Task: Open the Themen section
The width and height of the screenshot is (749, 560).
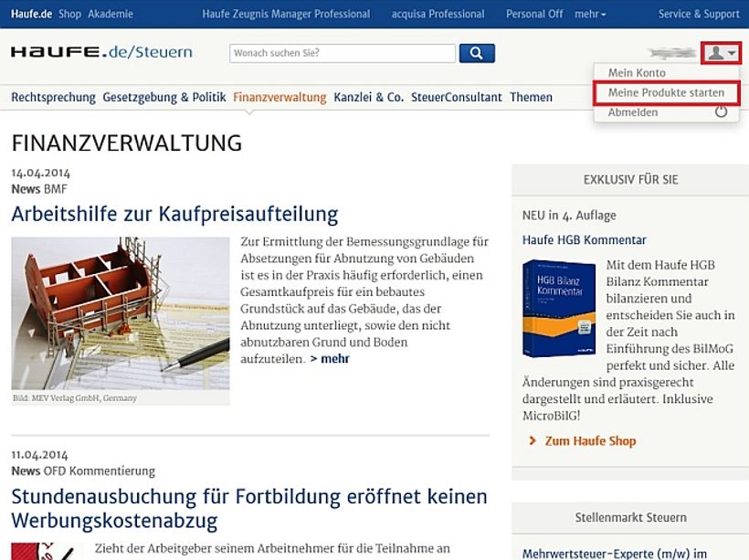Action: 531,97
